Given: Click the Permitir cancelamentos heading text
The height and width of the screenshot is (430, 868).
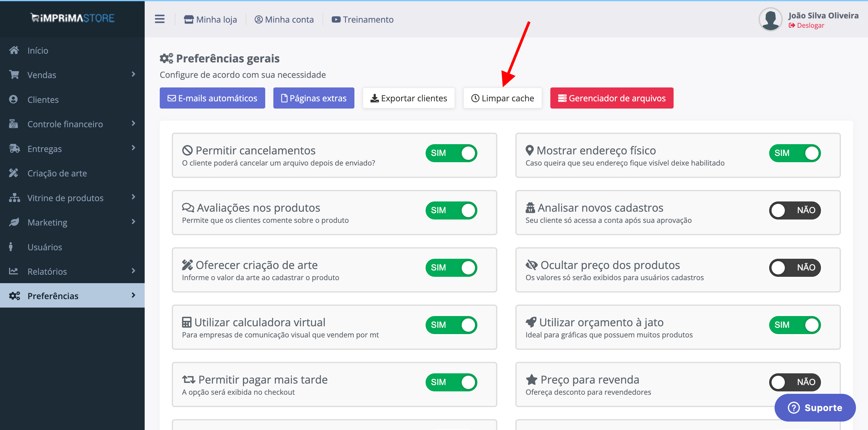Looking at the screenshot, I should pos(255,150).
